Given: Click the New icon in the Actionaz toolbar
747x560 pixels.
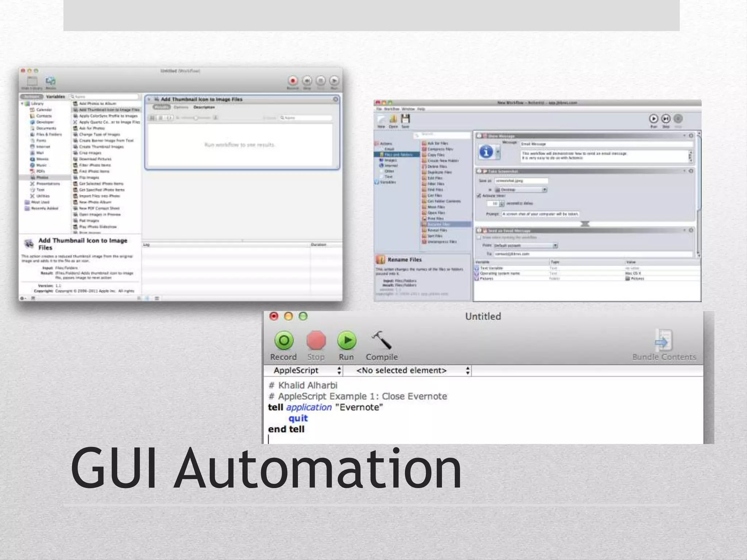Looking at the screenshot, I should (381, 121).
